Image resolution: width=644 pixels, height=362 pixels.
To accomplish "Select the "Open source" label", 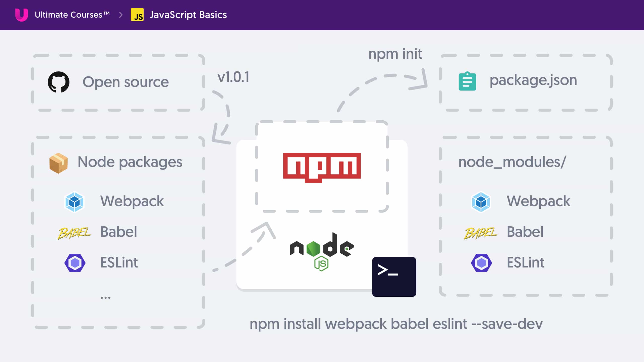I will coord(126,82).
